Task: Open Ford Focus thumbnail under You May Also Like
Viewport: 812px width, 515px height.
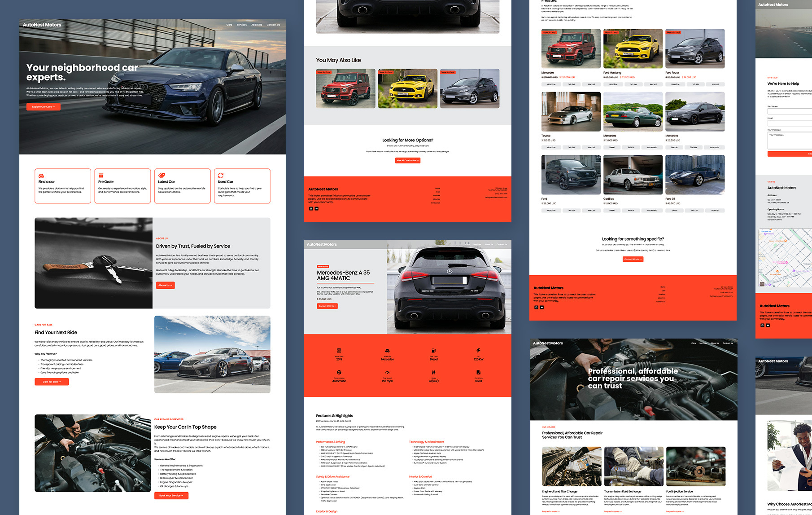Action: tap(470, 88)
